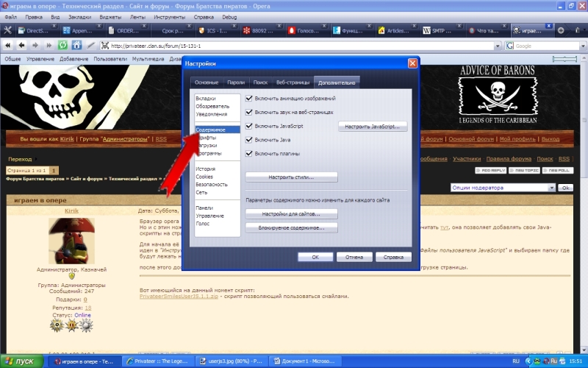Add a new tab with plus icon
588x368 pixels.
point(561,30)
